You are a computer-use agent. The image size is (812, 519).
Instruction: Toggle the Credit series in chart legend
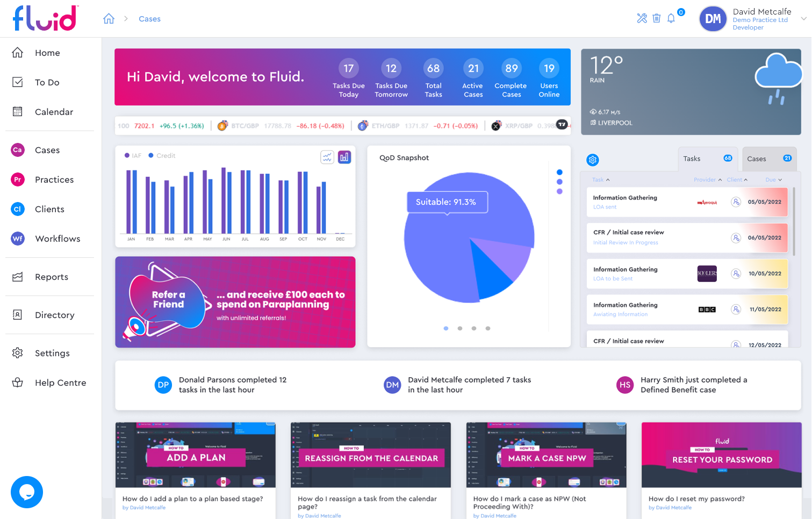tap(162, 156)
